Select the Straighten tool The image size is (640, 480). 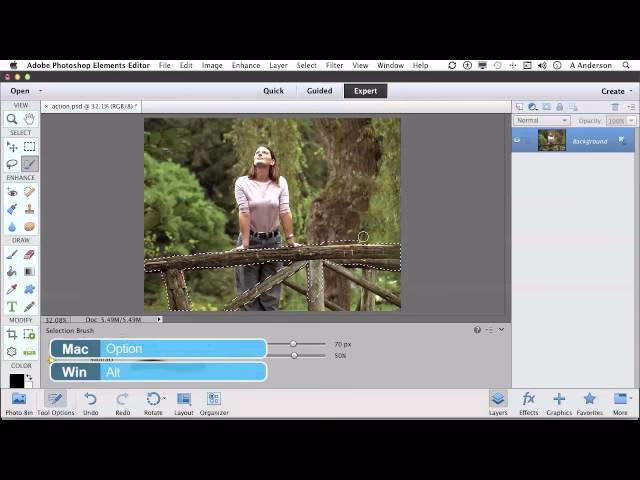29,352
